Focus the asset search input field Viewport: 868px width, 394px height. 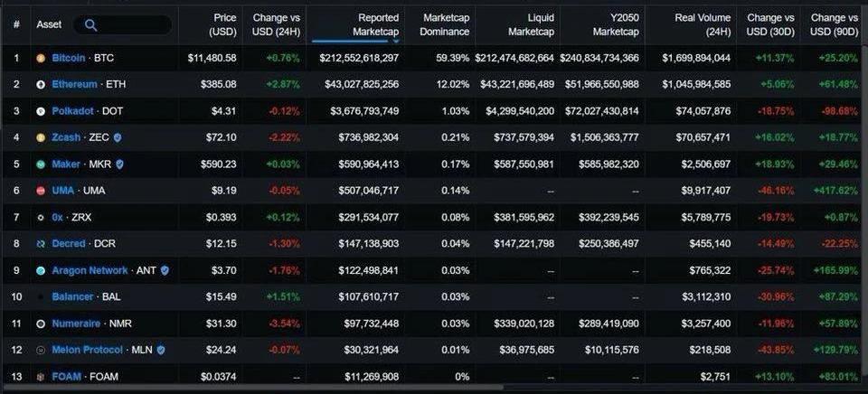122,25
